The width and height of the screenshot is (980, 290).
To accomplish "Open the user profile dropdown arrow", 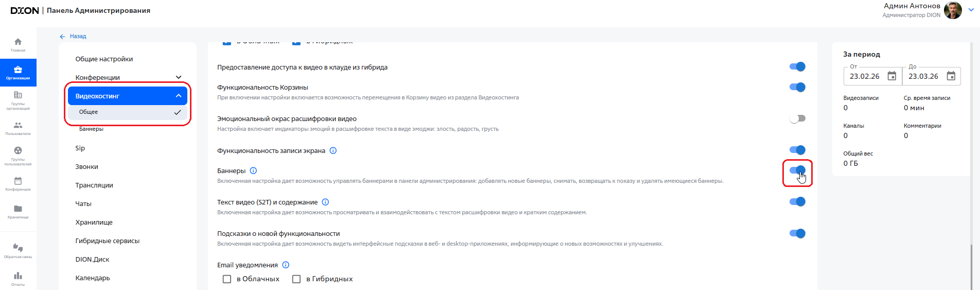I will 971,10.
